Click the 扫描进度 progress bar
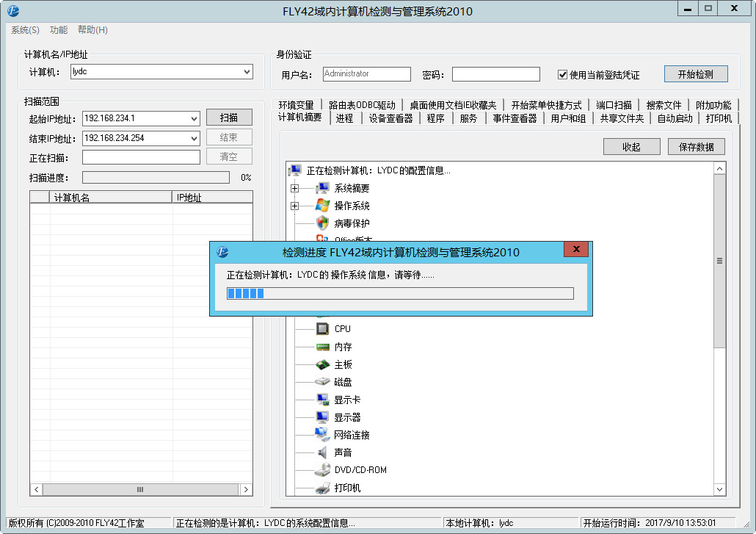The image size is (756, 534). (x=156, y=178)
